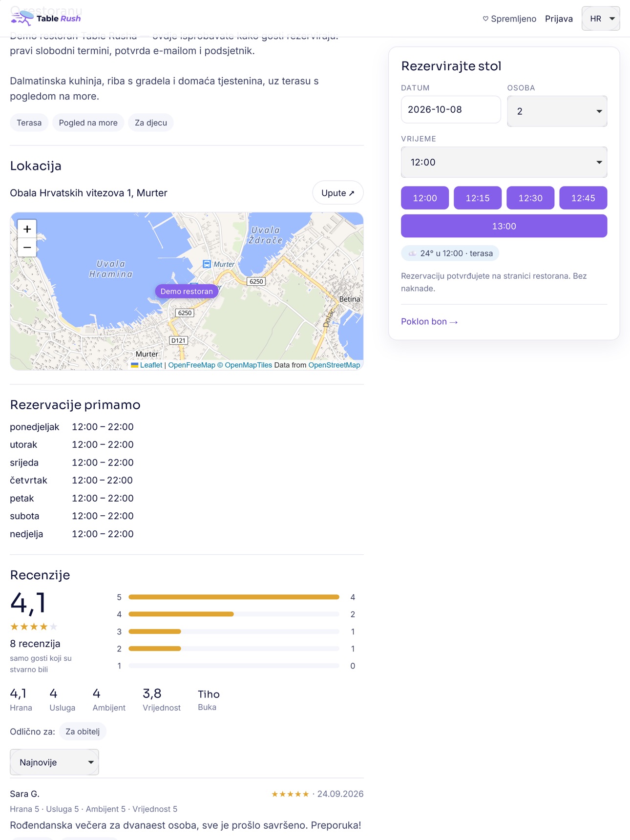630x840 pixels.
Task: Open the OpenStreetMap attribution link
Action: pyautogui.click(x=334, y=365)
